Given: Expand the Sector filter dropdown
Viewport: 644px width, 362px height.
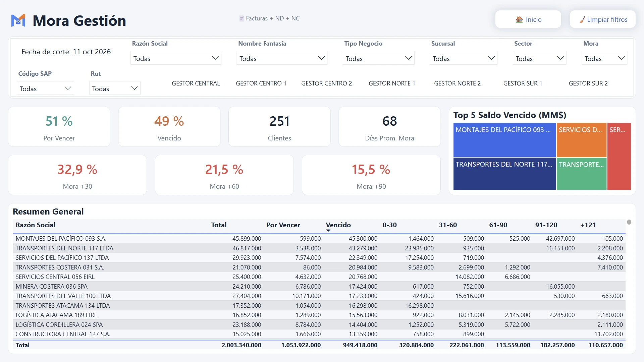Looking at the screenshot, I should pyautogui.click(x=539, y=58).
